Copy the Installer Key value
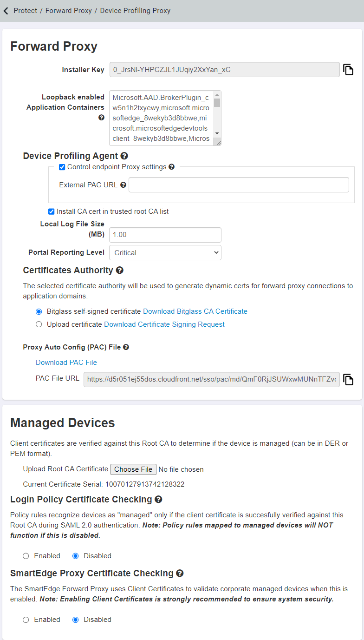Viewport: 364px width, 640px height. point(348,69)
